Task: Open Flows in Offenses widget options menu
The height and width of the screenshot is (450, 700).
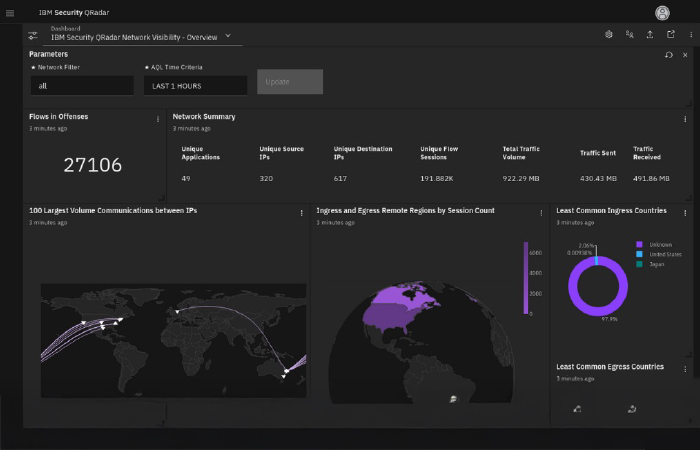Action: point(158,119)
